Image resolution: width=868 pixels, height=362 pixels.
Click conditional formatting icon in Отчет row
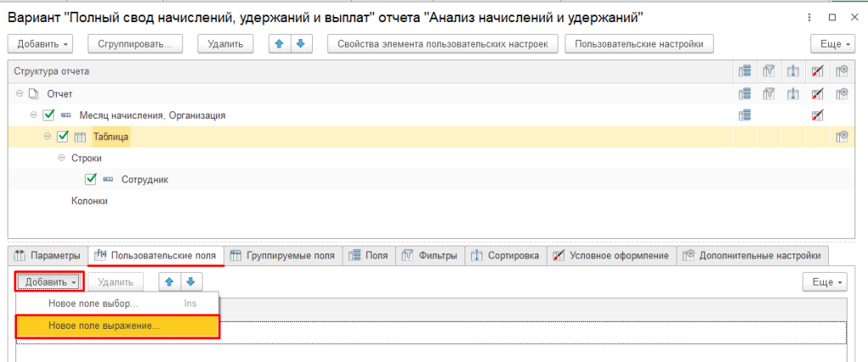pyautogui.click(x=817, y=93)
